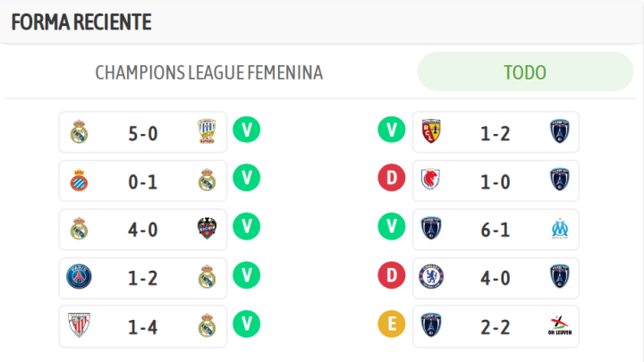Click the Forma Reciente header
Screen dimensions: 644x362
(81, 22)
